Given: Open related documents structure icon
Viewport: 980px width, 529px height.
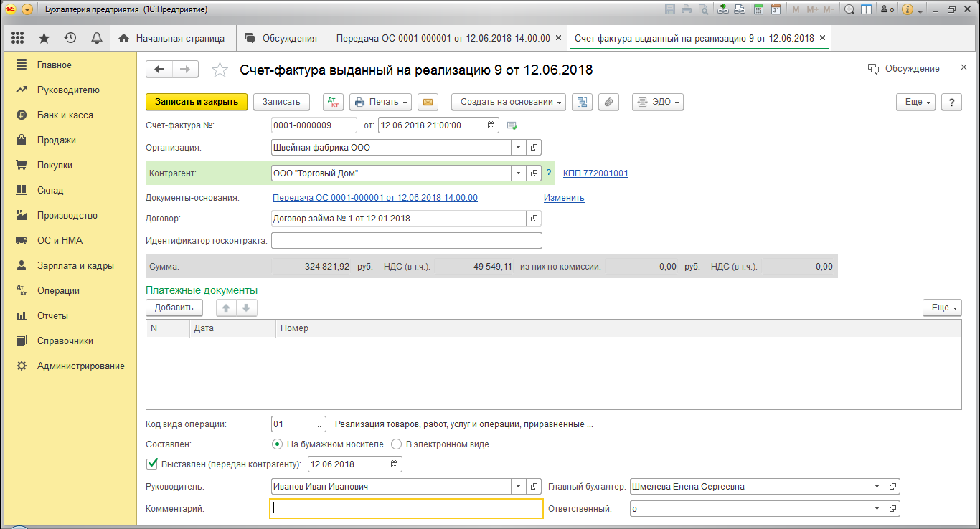Looking at the screenshot, I should point(582,102).
